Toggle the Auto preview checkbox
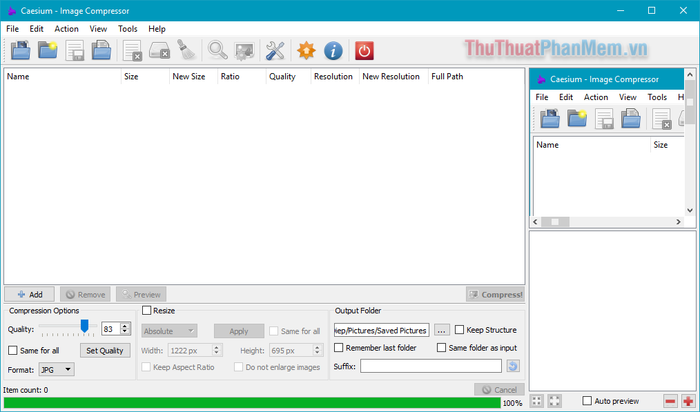 [x=587, y=401]
